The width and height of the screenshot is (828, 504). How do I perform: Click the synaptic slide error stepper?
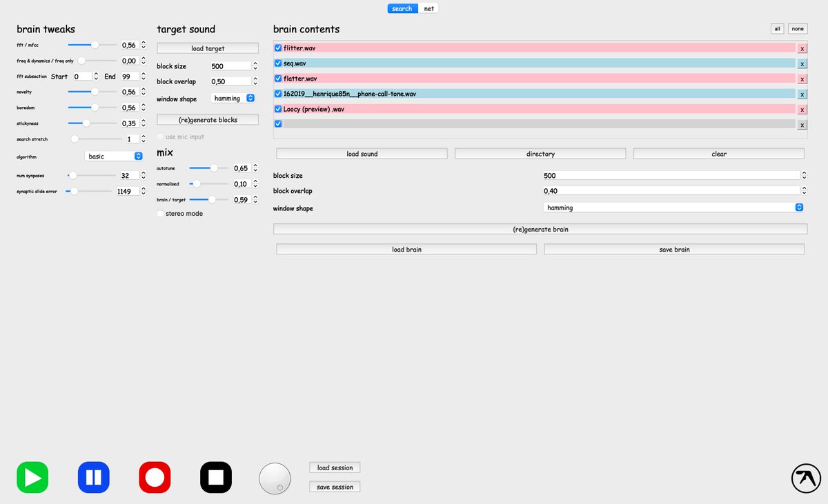tap(143, 192)
